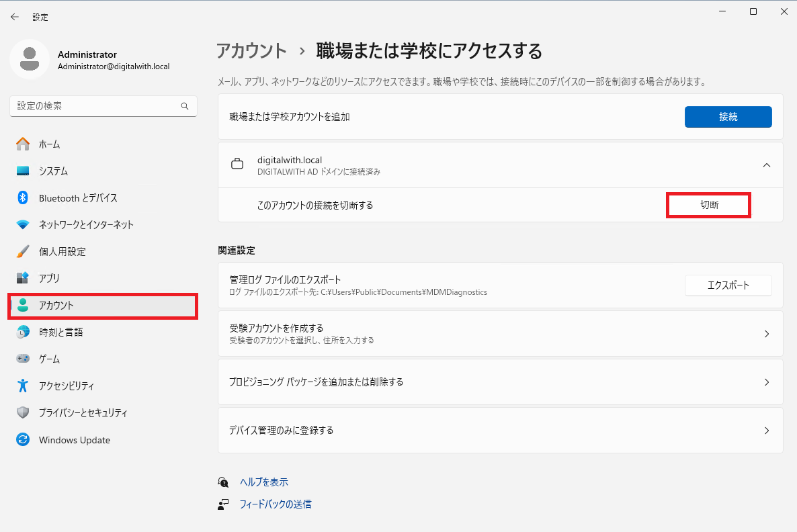Click the エクスポート button
Image resolution: width=797 pixels, height=532 pixels.
point(728,285)
